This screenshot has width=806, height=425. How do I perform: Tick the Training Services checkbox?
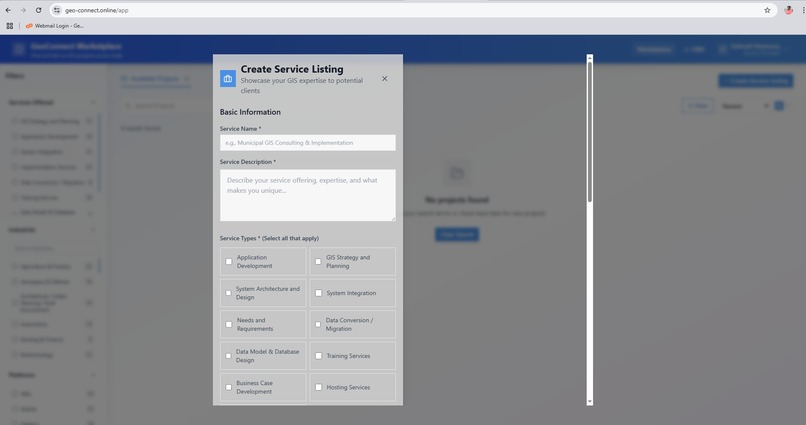pyautogui.click(x=319, y=356)
